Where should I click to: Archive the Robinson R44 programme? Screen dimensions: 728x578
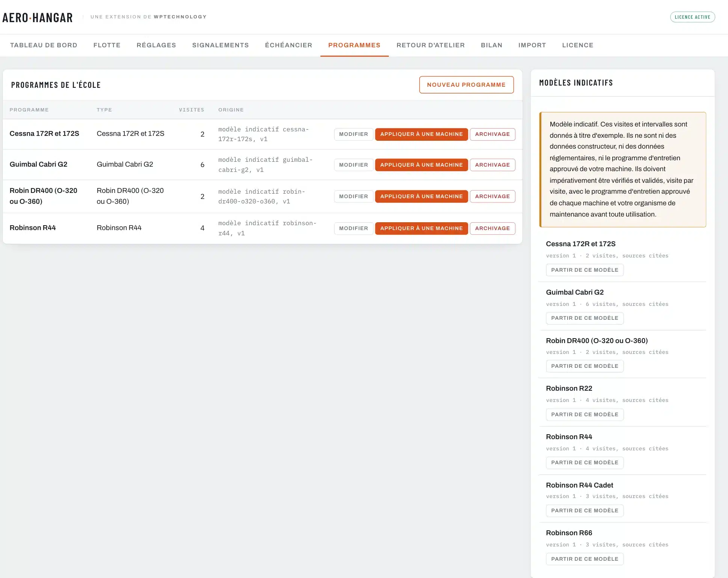coord(492,228)
